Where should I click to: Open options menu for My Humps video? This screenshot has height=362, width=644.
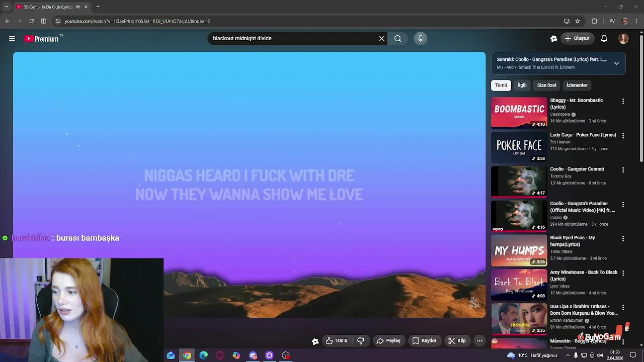coord(623,239)
